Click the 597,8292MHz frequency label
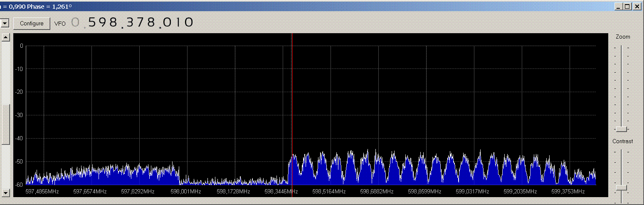 (138, 192)
